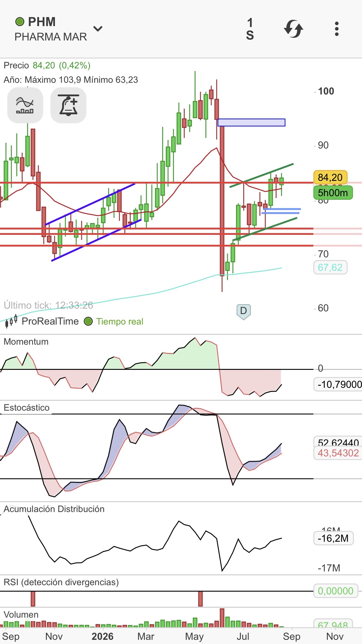Click the ProRealTime candlestick logo
The height and width of the screenshot is (644, 362).
[11, 321]
